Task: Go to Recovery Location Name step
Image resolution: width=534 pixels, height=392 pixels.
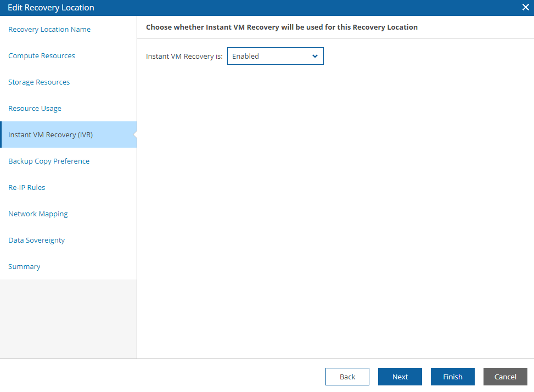Action: [x=49, y=29]
